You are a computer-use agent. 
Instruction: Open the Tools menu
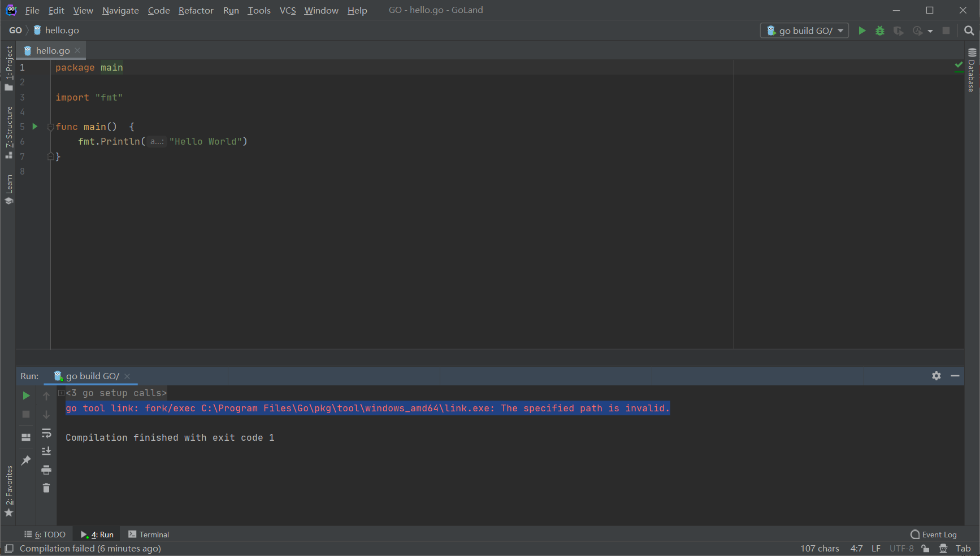coord(259,10)
